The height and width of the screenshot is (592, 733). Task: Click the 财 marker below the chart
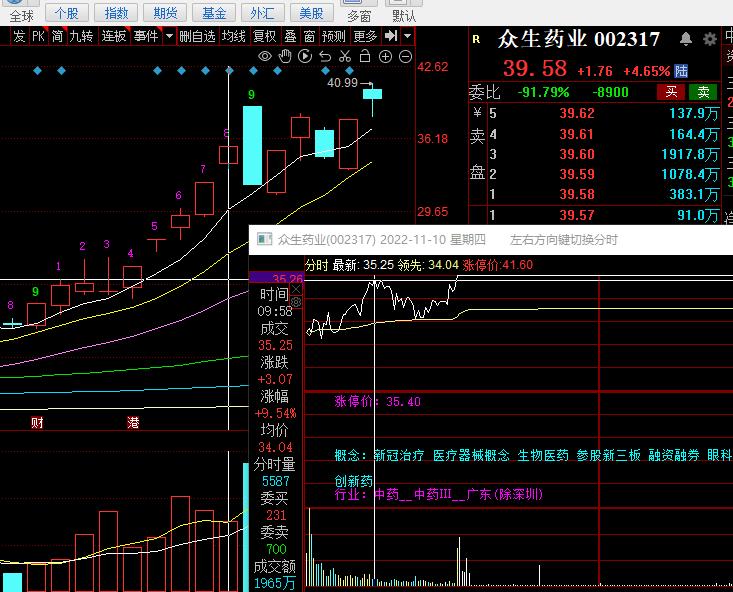click(x=37, y=423)
